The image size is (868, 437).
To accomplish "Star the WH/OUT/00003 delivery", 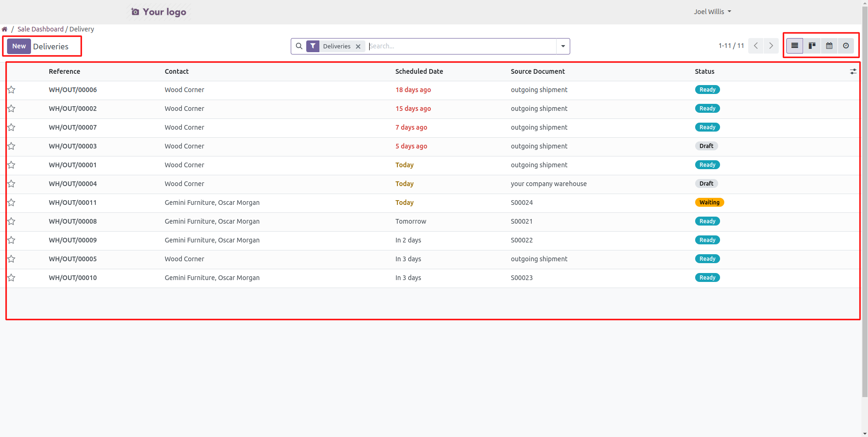I will click(11, 146).
